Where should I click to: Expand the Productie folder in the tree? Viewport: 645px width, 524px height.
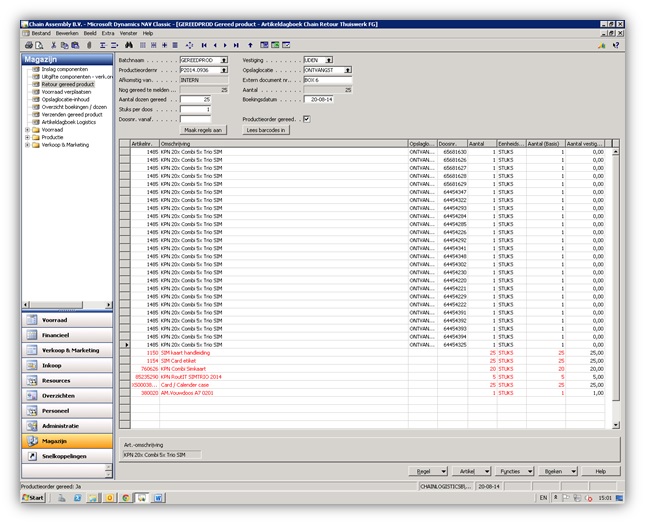(27, 137)
